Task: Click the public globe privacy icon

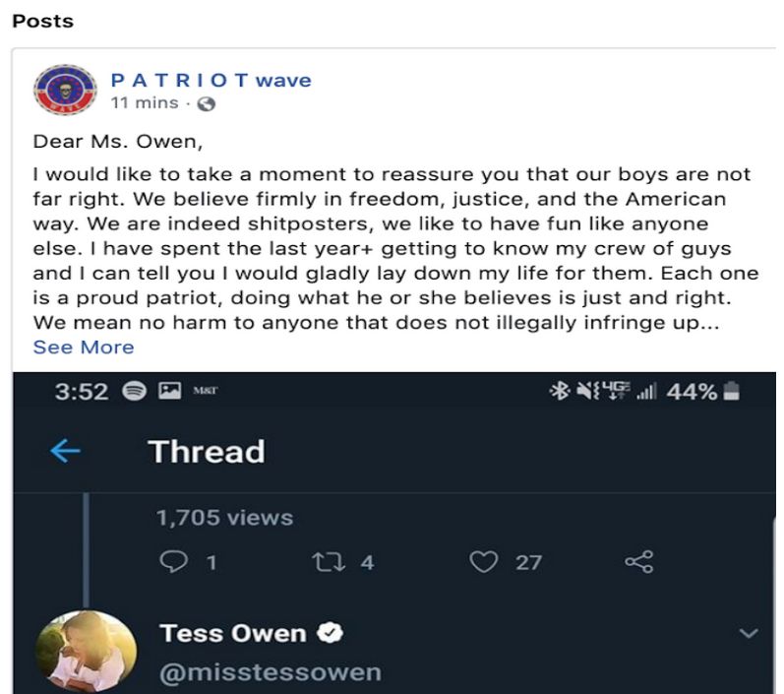Action: tap(207, 103)
